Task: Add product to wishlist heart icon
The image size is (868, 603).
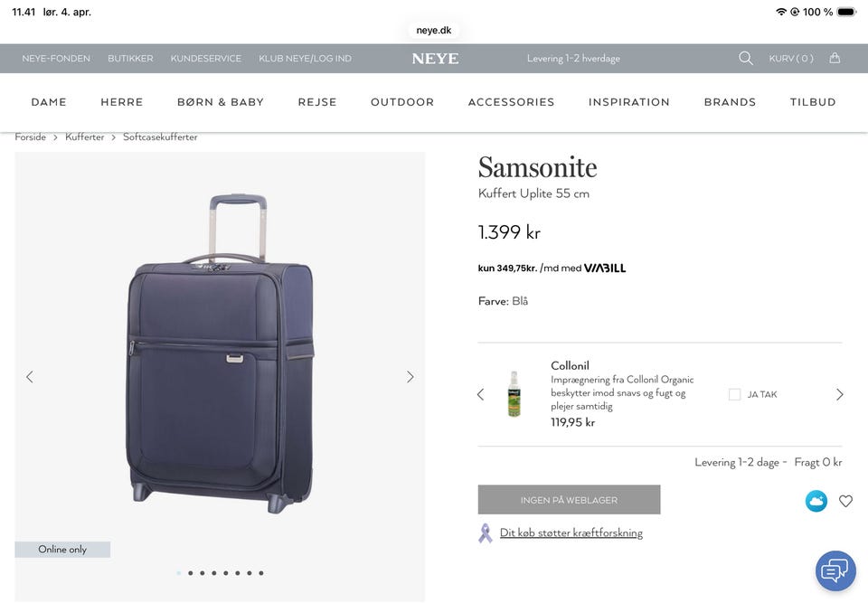Action: [845, 501]
